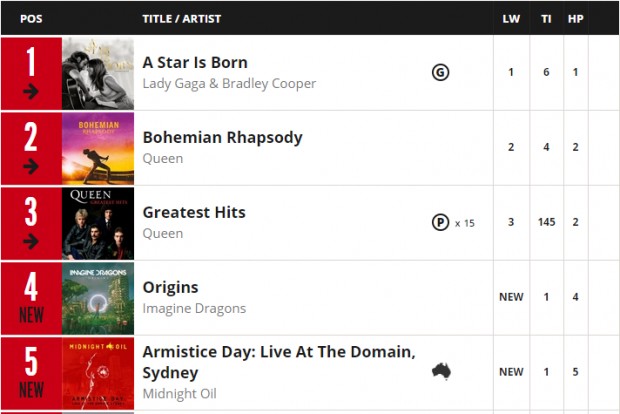Click the NEW badge under position 4

click(x=31, y=315)
